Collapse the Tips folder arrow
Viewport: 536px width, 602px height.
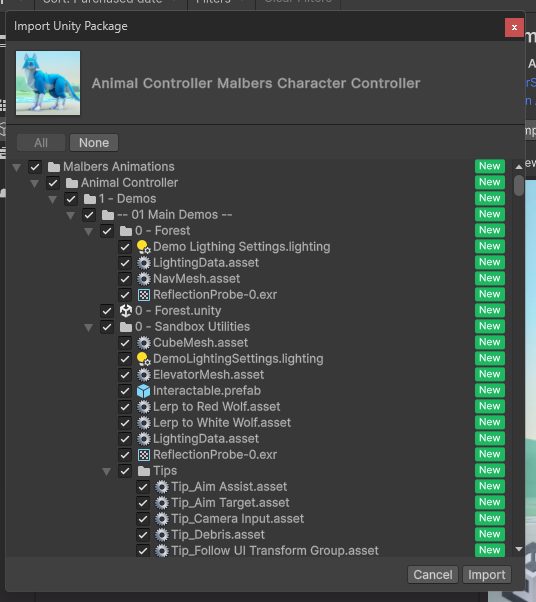107,471
